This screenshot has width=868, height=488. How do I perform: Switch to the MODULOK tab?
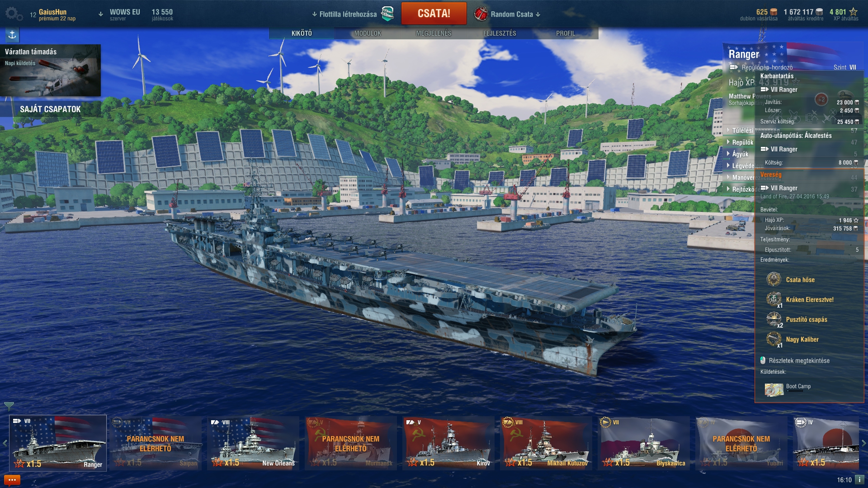pyautogui.click(x=368, y=33)
